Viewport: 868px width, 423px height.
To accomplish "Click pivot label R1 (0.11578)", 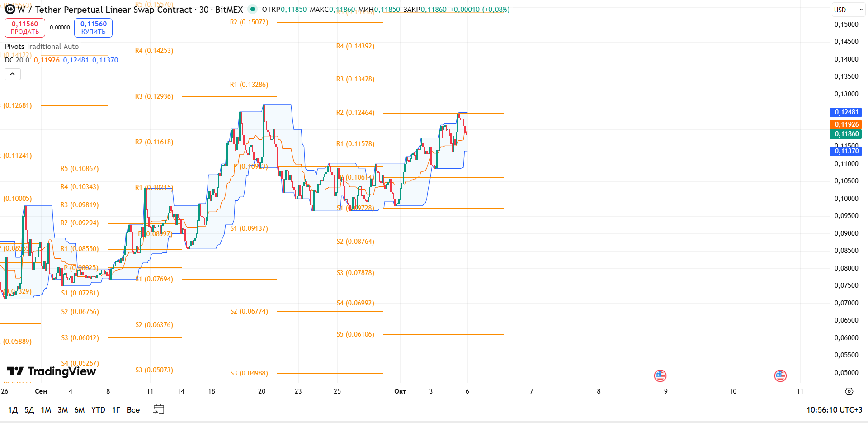I will point(355,144).
